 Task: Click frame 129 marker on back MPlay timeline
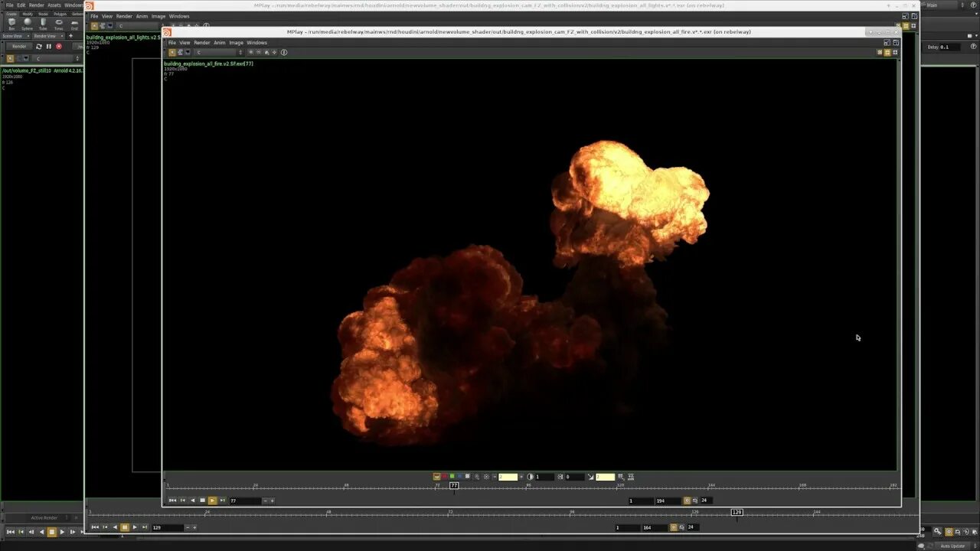[x=737, y=512]
